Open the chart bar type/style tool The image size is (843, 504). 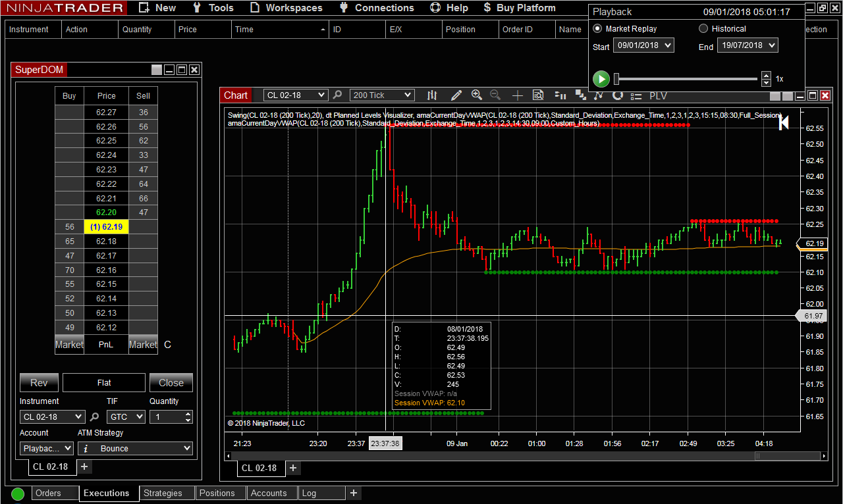[433, 95]
